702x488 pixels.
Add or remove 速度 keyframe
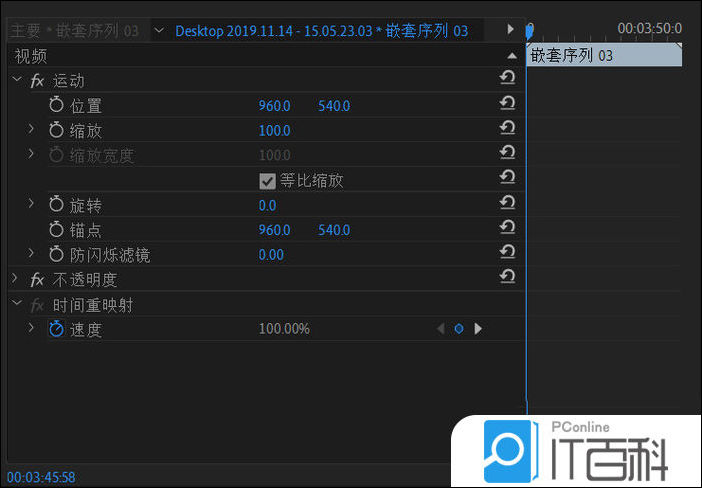459,329
